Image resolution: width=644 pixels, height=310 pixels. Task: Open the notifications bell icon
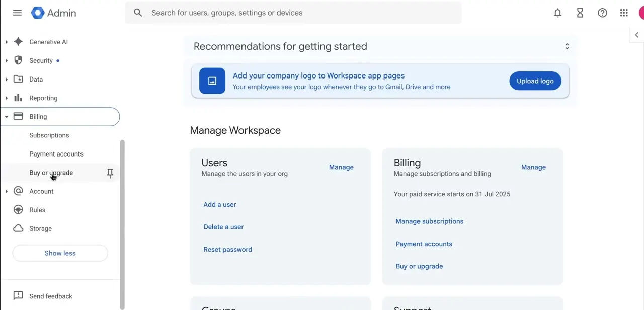pos(557,13)
